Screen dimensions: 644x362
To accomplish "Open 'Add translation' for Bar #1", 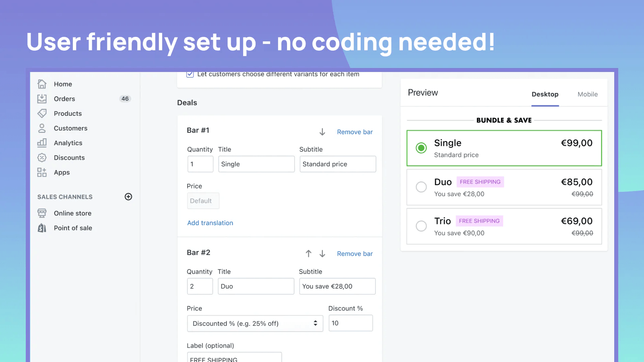I will pyautogui.click(x=210, y=222).
